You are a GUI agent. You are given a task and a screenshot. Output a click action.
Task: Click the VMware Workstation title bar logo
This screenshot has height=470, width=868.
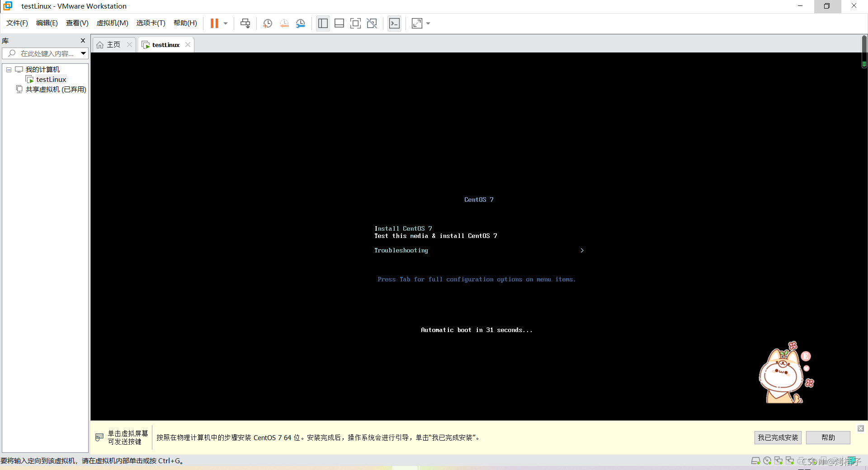coord(8,6)
